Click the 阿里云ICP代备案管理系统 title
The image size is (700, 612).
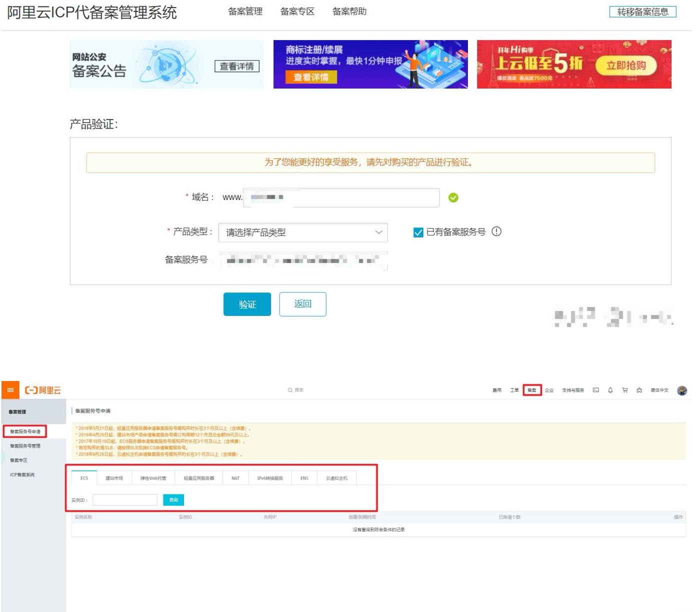(92, 12)
